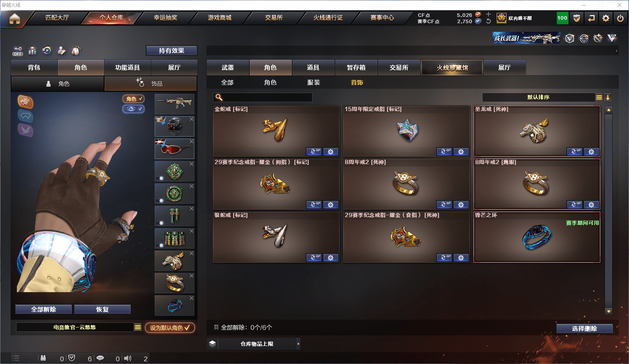Open settings gear on 金蛇戒 item
629x364 pixels.
(x=331, y=152)
